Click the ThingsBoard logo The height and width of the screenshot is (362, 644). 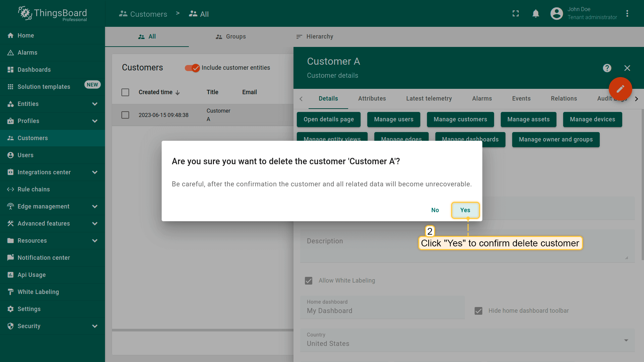[x=53, y=14]
